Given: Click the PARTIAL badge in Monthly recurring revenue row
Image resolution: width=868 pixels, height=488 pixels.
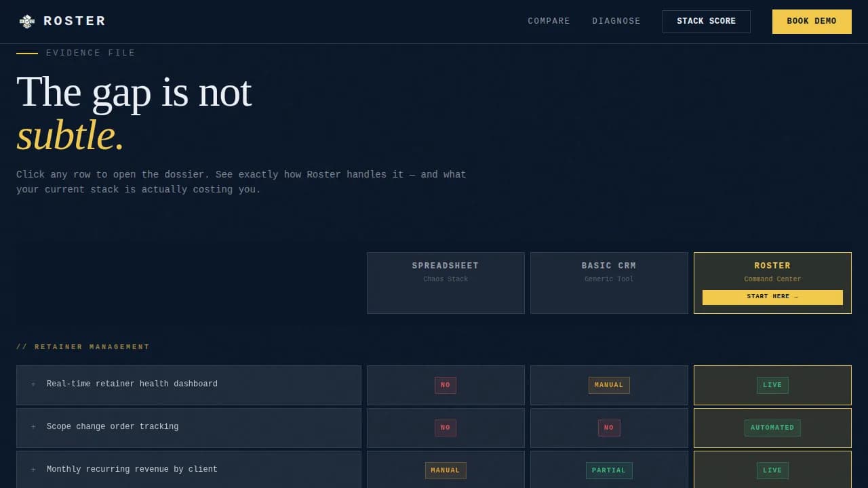Looking at the screenshot, I should (609, 470).
